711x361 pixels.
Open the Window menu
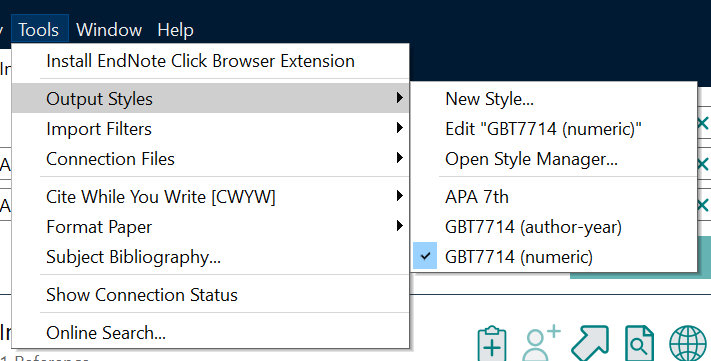tap(109, 30)
